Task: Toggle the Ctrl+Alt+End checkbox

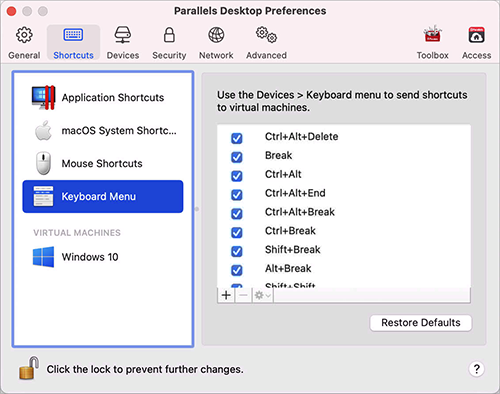Action: coord(237,194)
